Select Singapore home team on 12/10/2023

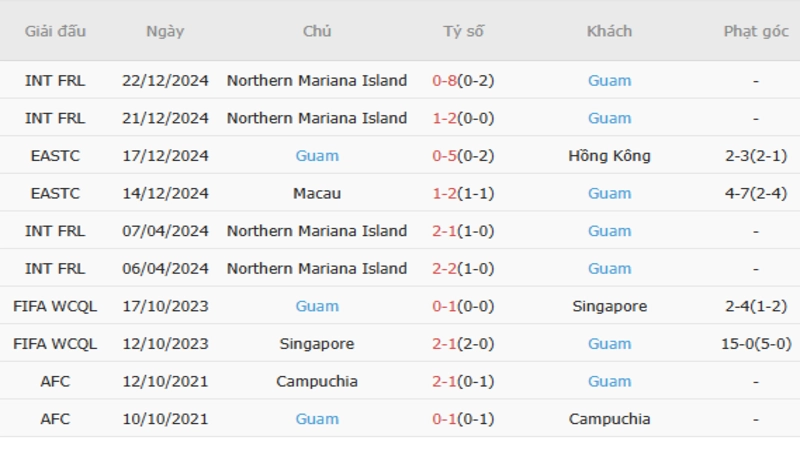(x=317, y=344)
